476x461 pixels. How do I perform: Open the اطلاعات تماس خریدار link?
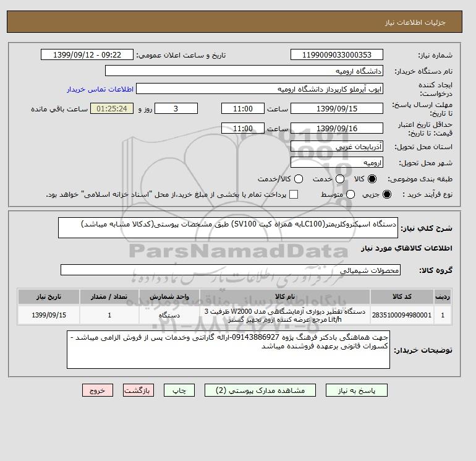tap(100, 89)
